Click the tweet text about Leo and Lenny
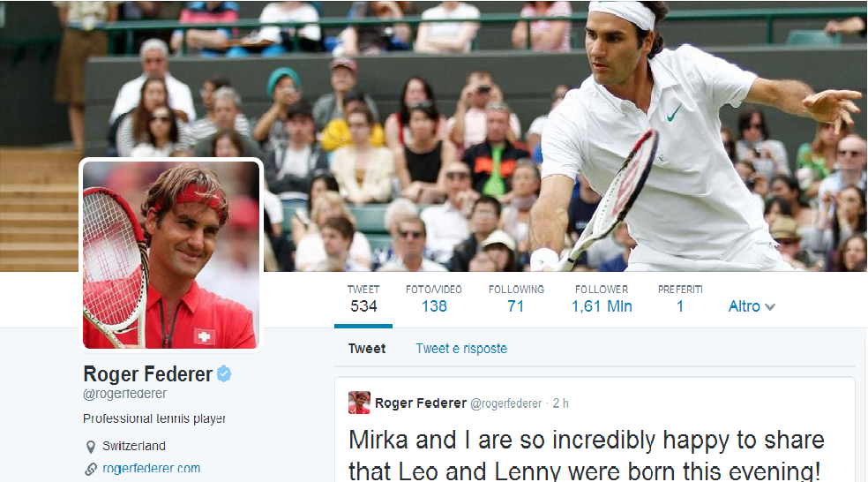 point(587,455)
